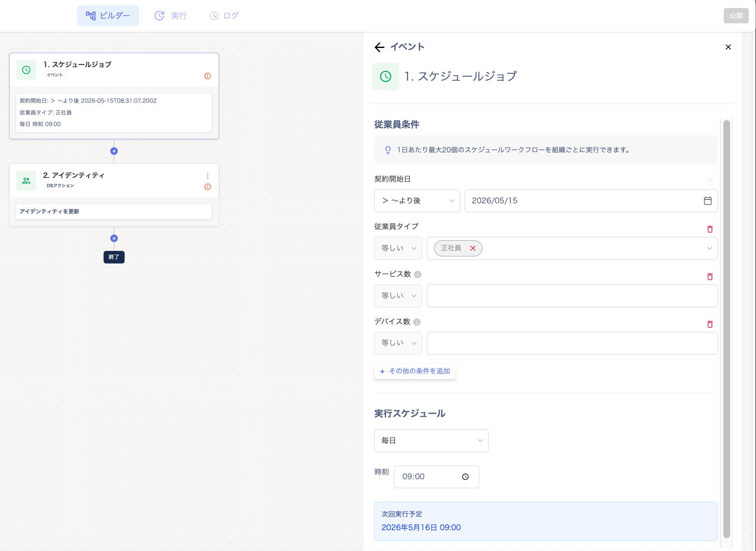Open the calendar picker icon
This screenshot has width=756, height=551.
708,201
